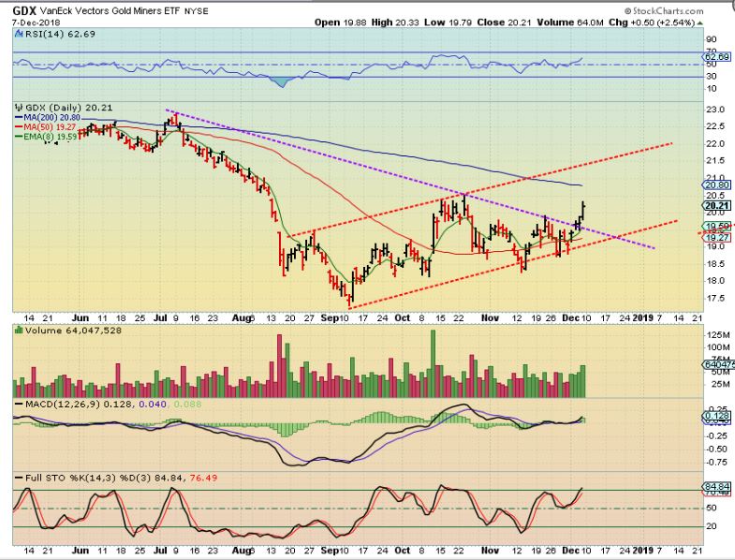Click the green volume bars icon beside Volume
This screenshot has height=560, width=735.
[x=19, y=331]
